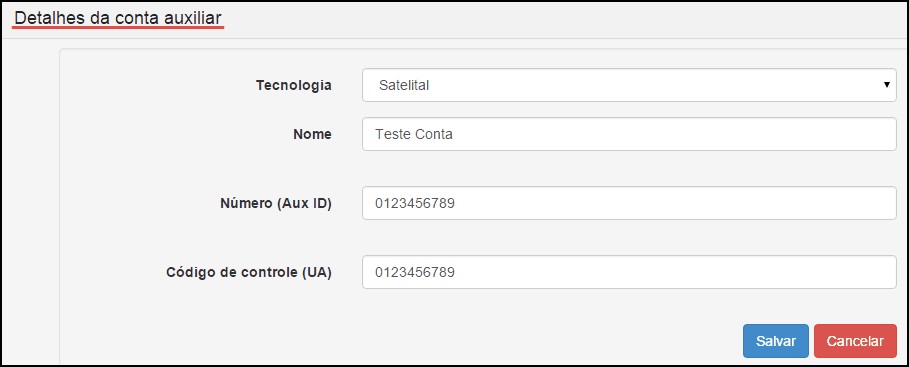
Task: Click the Detalhes da conta auxiliar heading
Action: 118,17
